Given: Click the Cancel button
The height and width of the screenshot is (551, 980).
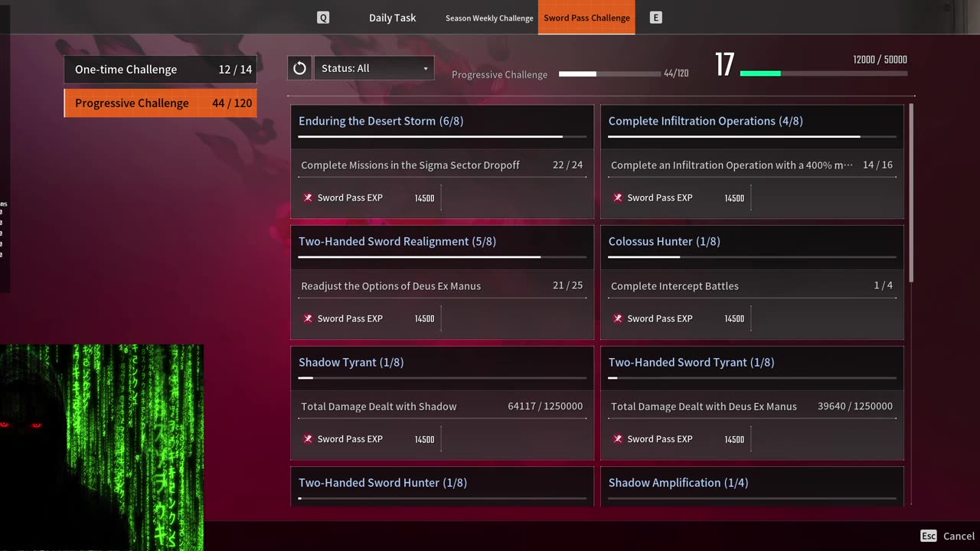Looking at the screenshot, I should tap(959, 536).
